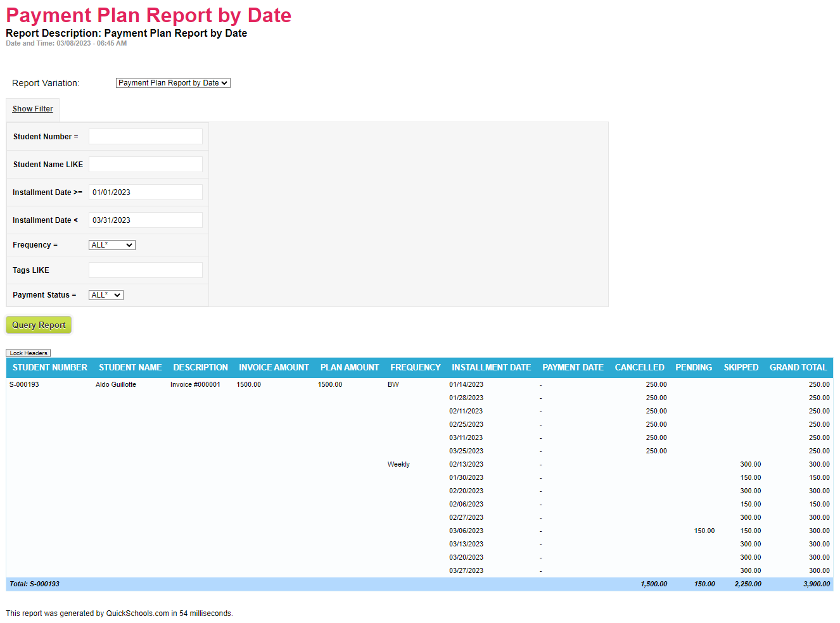840x623 pixels.
Task: Click the Invoice Amount column header
Action: 274,368
